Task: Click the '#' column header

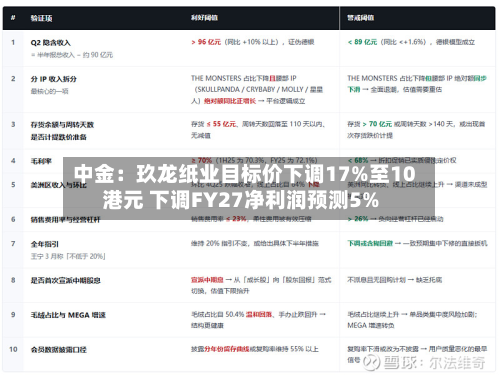Action: click(x=13, y=18)
